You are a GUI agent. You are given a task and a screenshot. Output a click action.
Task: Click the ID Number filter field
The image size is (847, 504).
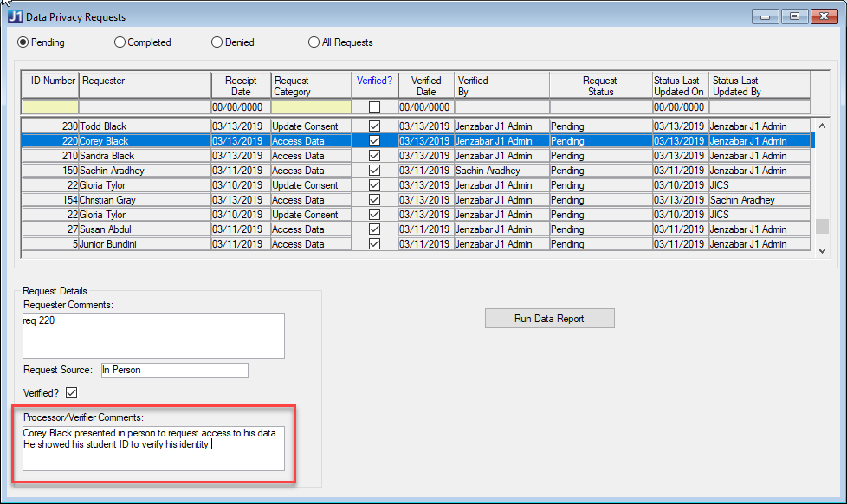point(50,107)
